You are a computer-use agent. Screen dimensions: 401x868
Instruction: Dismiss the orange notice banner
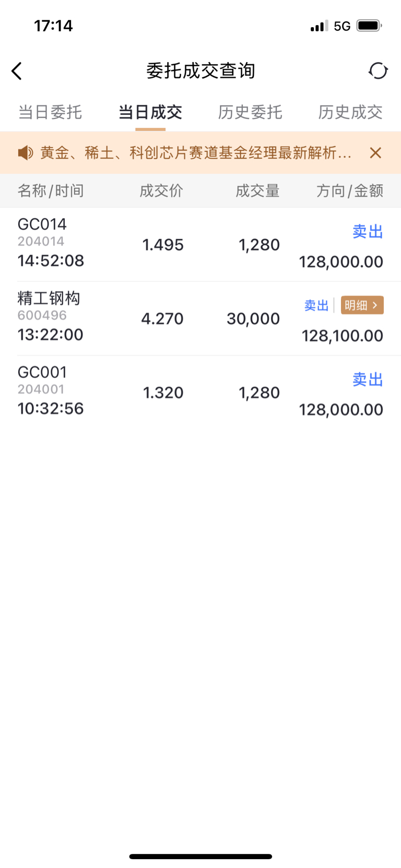point(375,153)
